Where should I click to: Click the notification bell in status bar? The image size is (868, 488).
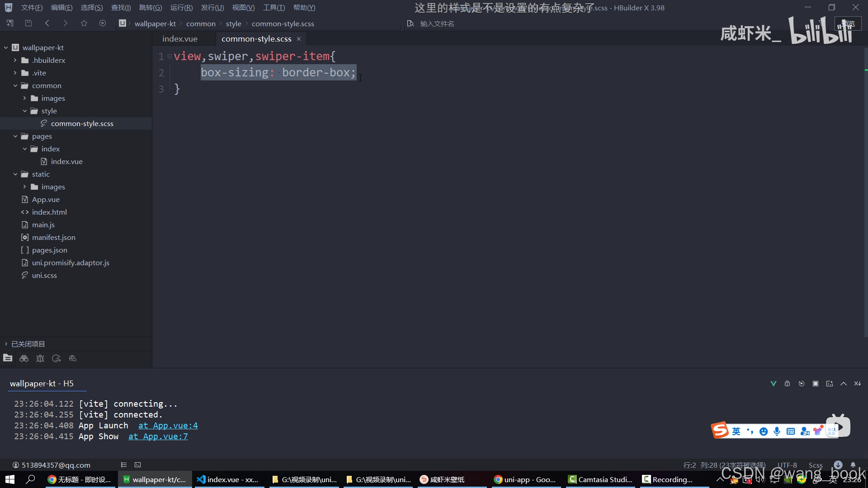[853, 465]
